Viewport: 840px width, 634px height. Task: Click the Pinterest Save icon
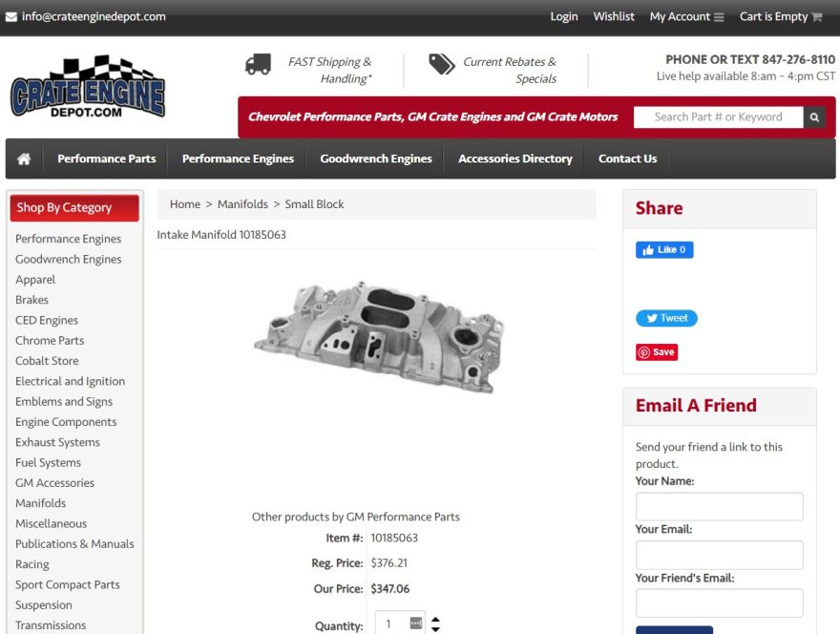pyautogui.click(x=645, y=351)
